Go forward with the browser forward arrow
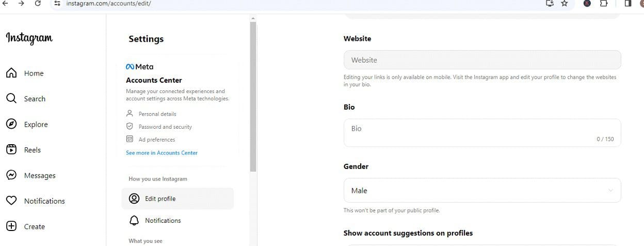The height and width of the screenshot is (246, 644). point(22,3)
